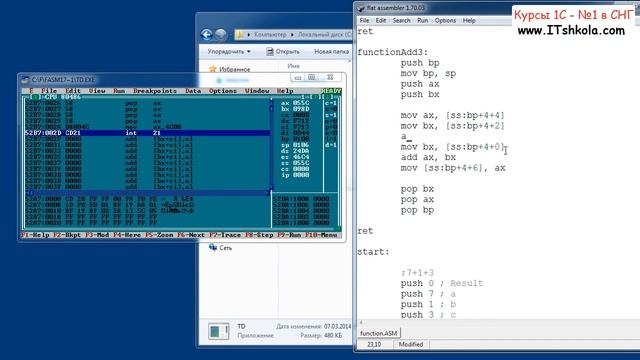
Task: Click F2-Bkpt in debugger status line
Action: tap(67, 235)
